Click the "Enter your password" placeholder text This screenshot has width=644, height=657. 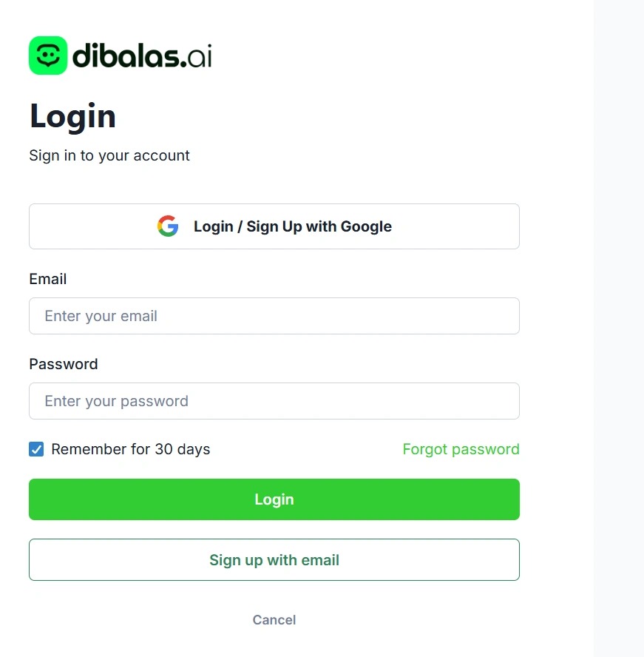117,401
